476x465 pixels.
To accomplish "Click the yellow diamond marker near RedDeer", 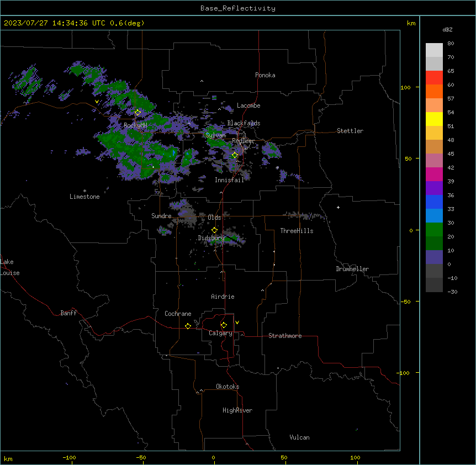I will pos(235,155).
